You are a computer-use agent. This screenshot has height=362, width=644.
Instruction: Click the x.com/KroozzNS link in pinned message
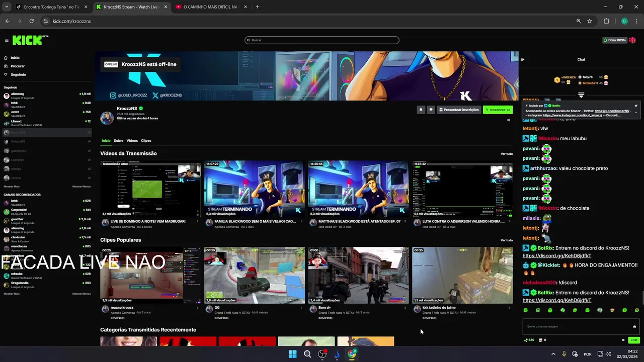(612, 111)
